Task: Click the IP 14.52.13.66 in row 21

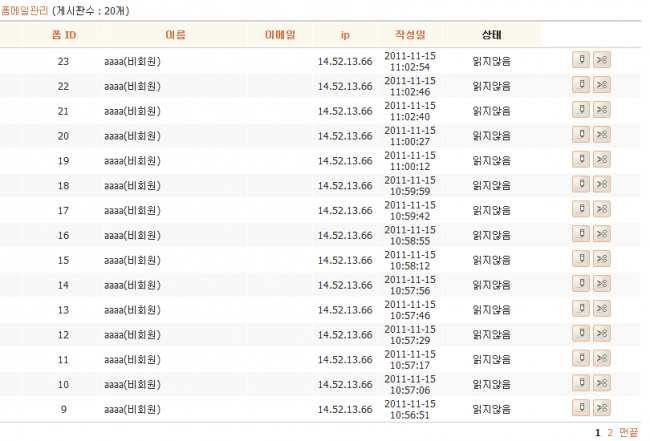Action: coord(345,111)
